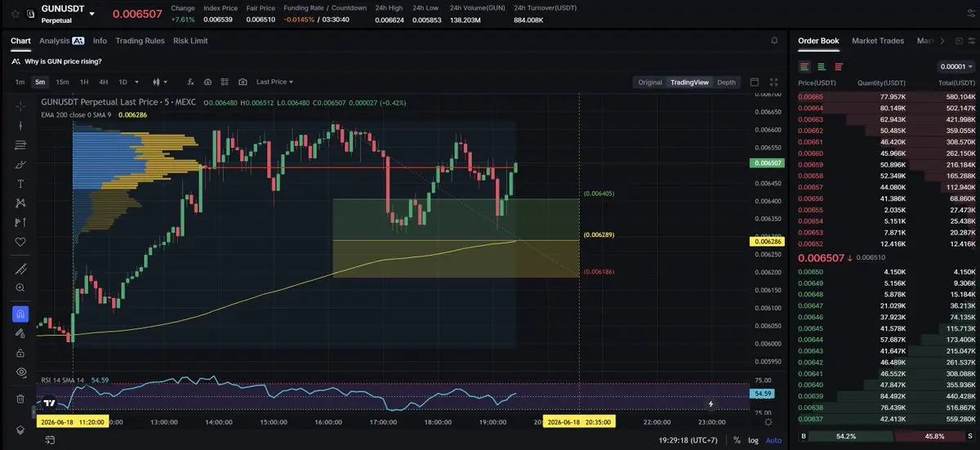The width and height of the screenshot is (980, 450).
Task: Switch chart view to Original
Action: pyautogui.click(x=650, y=82)
